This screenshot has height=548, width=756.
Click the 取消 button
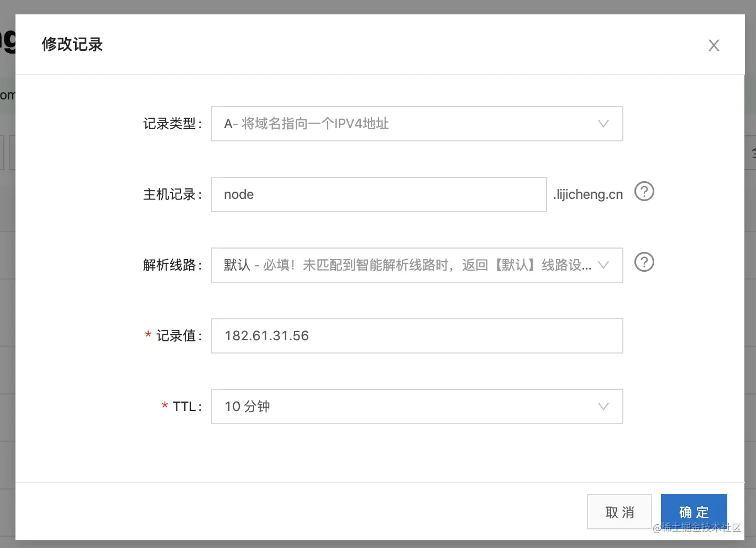(620, 512)
